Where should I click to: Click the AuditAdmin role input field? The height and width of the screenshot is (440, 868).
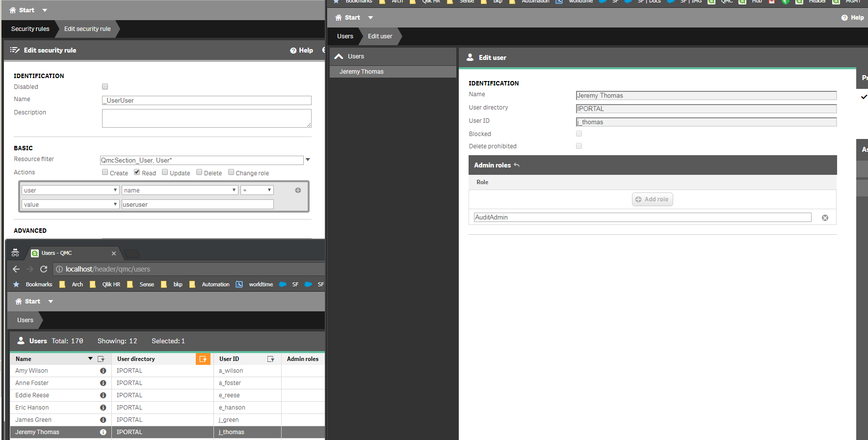point(643,217)
